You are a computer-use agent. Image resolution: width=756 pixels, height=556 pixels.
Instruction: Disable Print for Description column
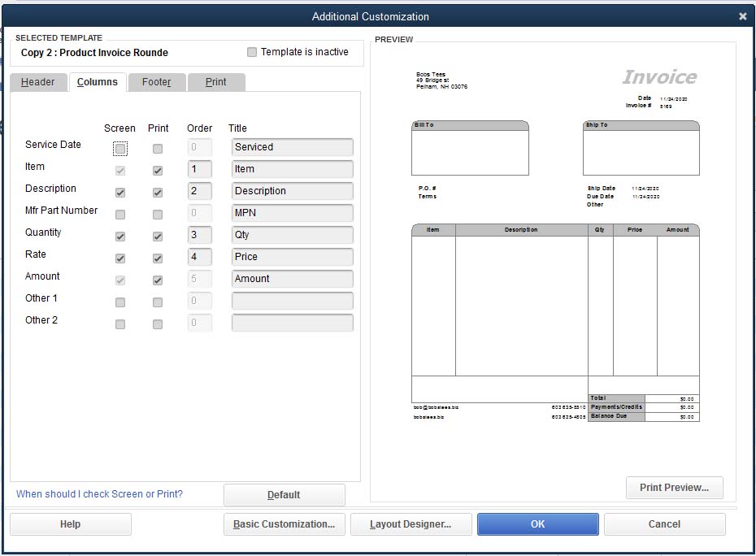158,192
